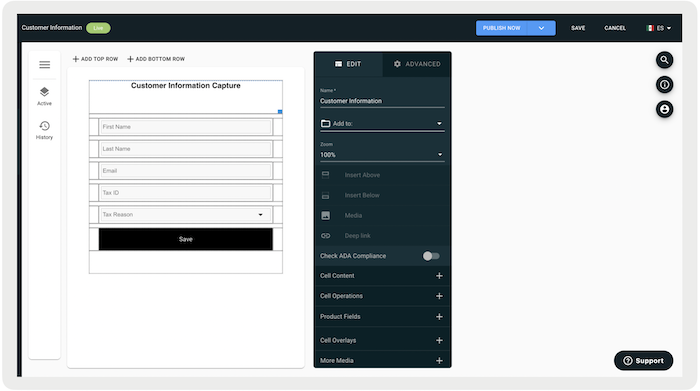Open the Publish Now dropdown arrow
700x391 pixels.
click(541, 28)
